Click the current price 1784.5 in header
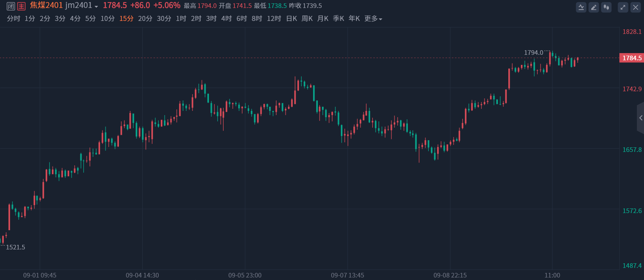This screenshot has height=280, width=644. 115,5
